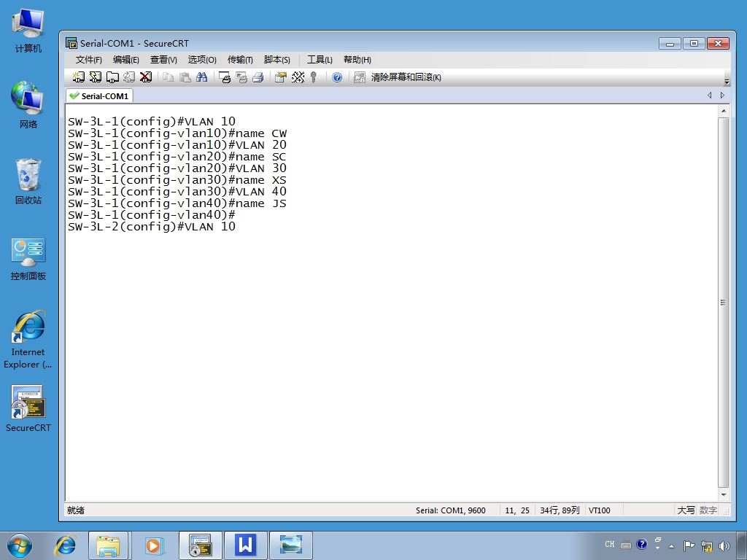Open the 网络 desktop icon
Image resolution: width=747 pixels, height=560 pixels.
(x=28, y=105)
